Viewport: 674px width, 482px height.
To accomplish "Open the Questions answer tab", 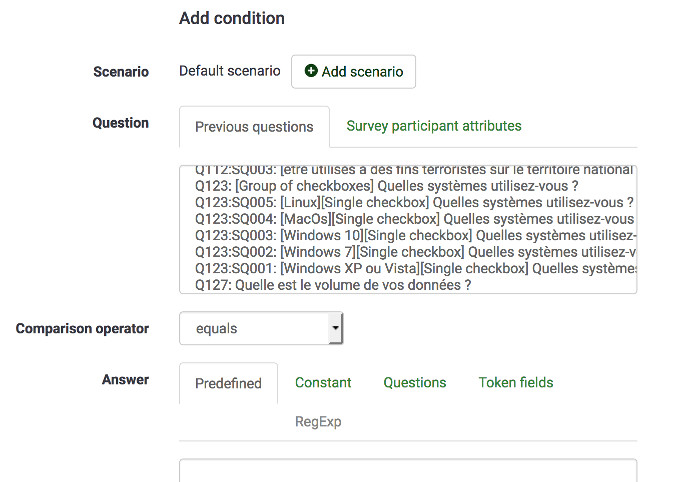I will point(415,382).
